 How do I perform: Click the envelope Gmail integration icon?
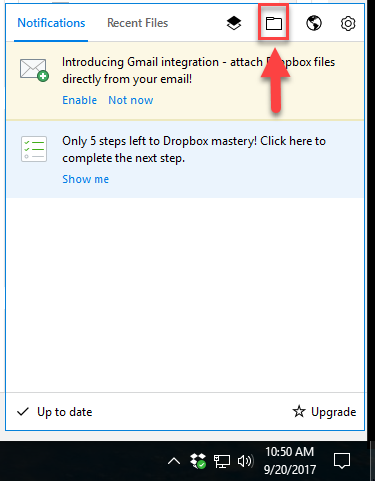pyautogui.click(x=34, y=70)
